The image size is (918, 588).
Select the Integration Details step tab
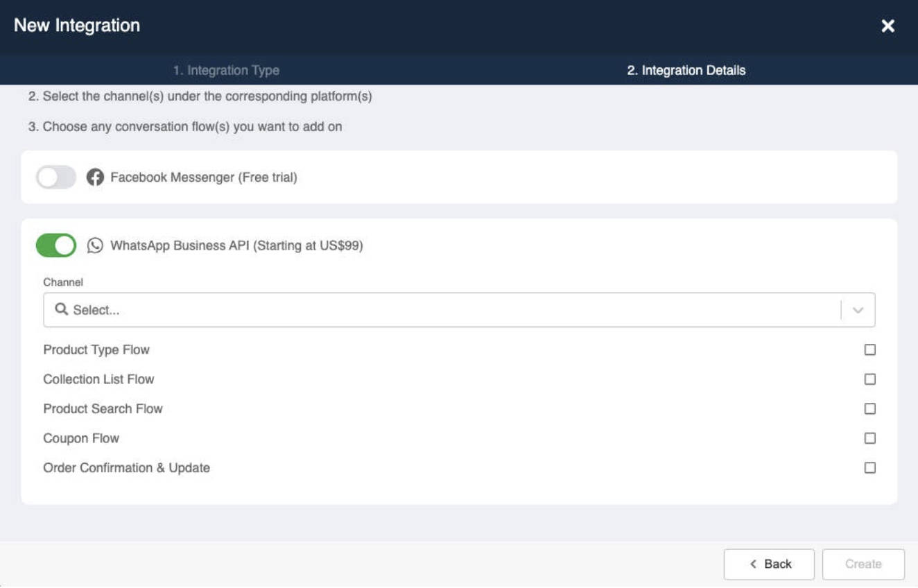coord(686,70)
